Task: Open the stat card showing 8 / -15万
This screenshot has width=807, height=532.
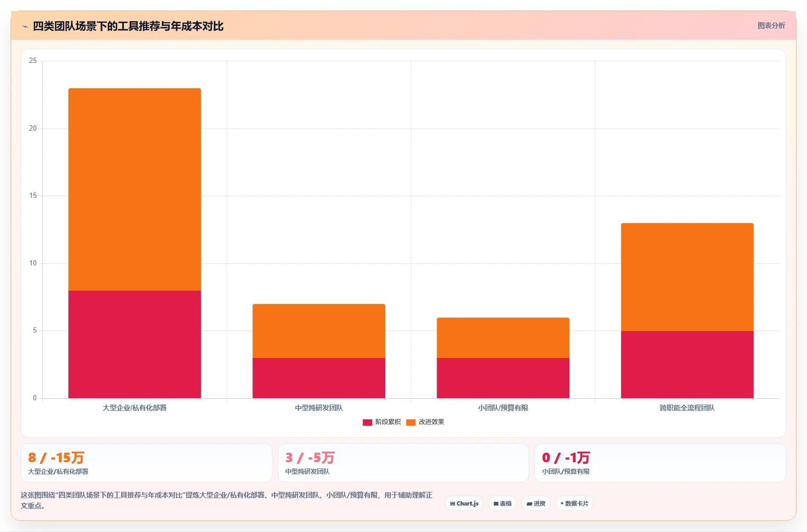Action: [147, 463]
